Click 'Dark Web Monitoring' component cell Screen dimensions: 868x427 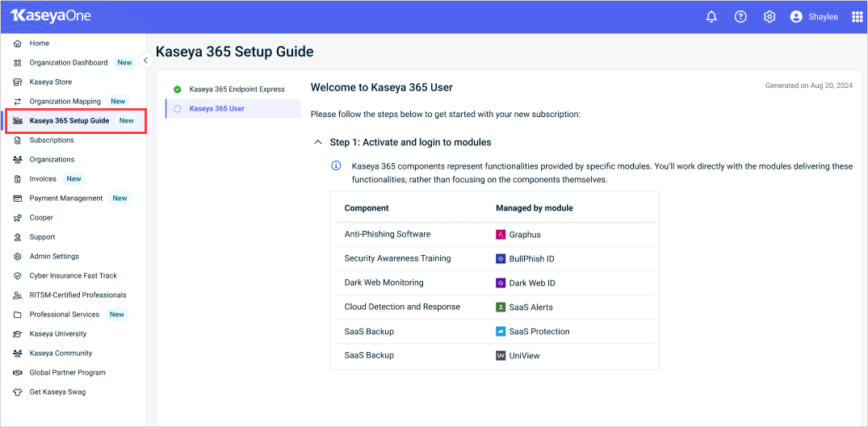(x=384, y=282)
